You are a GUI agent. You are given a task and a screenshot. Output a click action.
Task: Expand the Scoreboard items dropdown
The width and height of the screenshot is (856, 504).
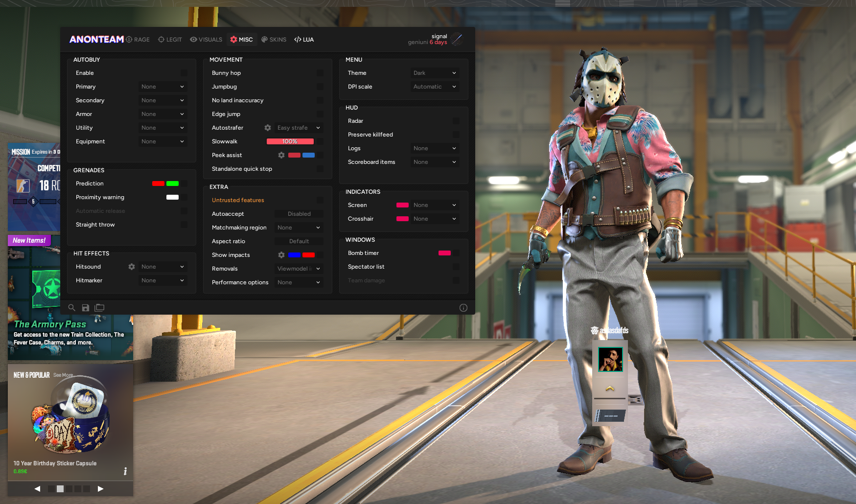click(x=435, y=162)
